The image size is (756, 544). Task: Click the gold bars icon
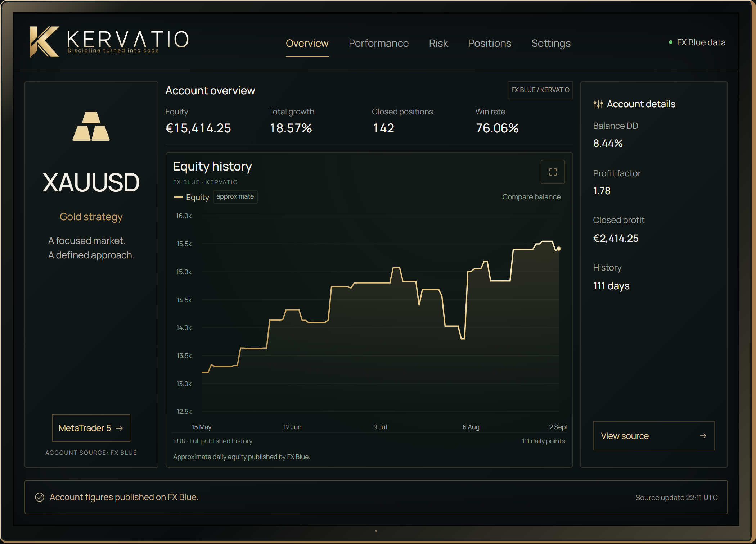(x=91, y=126)
